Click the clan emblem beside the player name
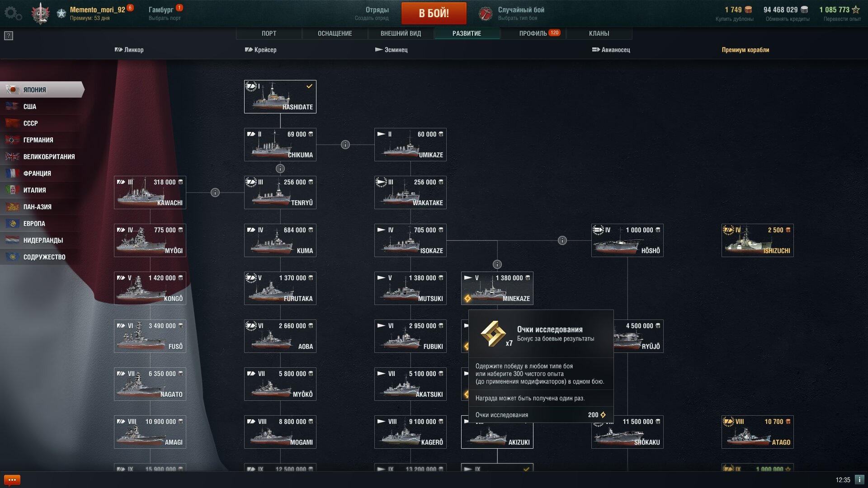The image size is (868, 488). click(41, 14)
